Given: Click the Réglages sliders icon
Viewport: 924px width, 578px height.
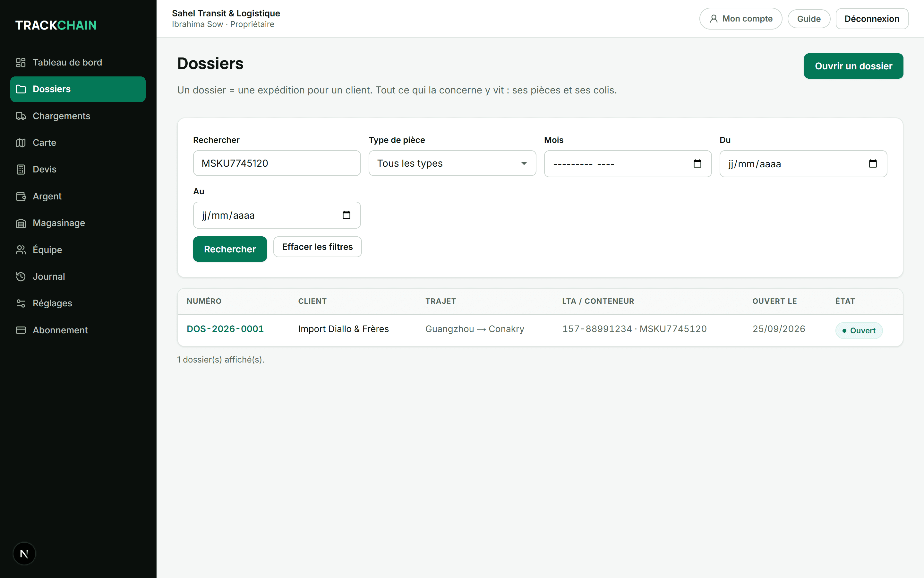Looking at the screenshot, I should pyautogui.click(x=21, y=303).
